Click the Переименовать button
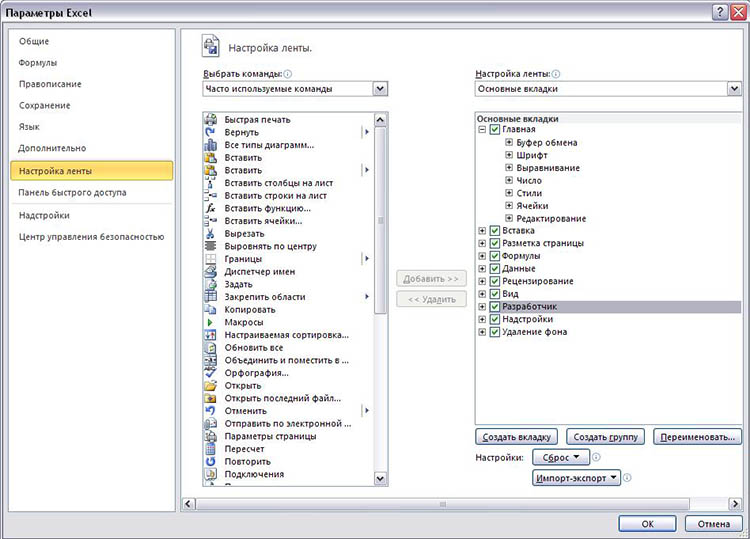 tap(697, 437)
